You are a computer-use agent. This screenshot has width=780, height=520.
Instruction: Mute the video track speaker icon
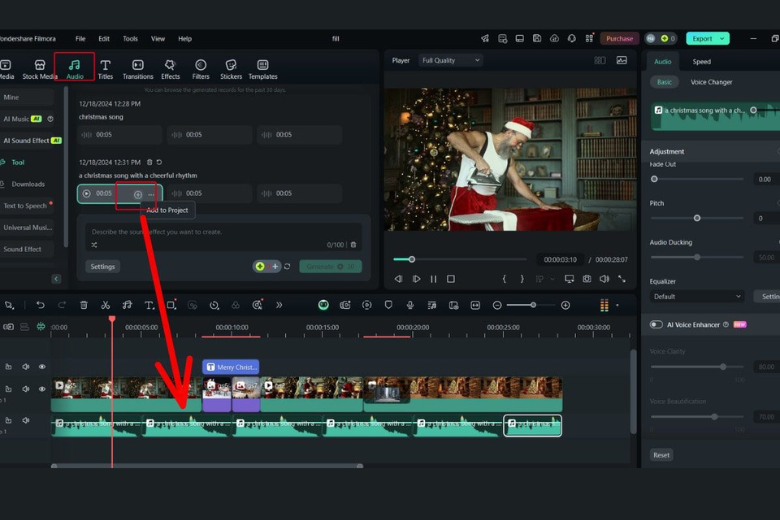pyautogui.click(x=25, y=389)
